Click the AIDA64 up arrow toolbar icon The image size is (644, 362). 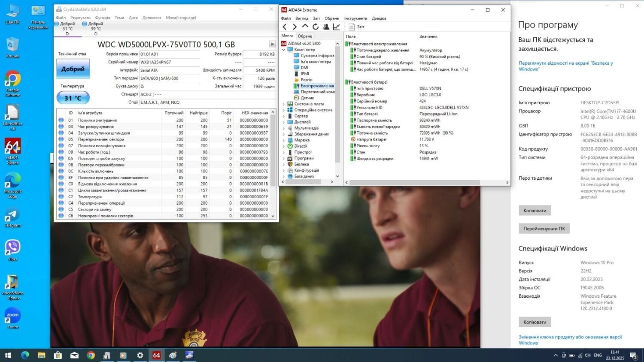tap(305, 27)
